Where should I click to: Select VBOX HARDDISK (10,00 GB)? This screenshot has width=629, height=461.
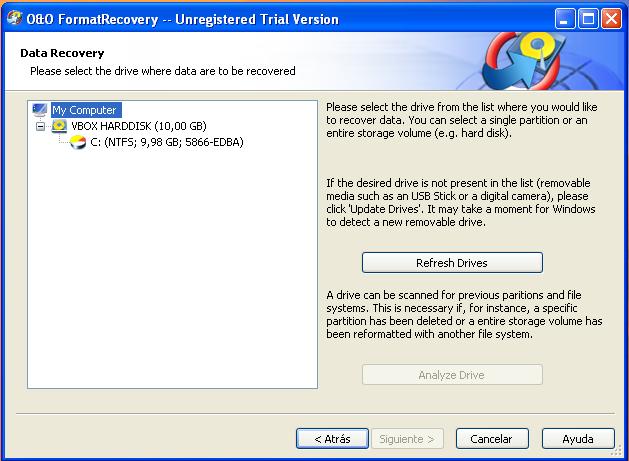coord(139,126)
